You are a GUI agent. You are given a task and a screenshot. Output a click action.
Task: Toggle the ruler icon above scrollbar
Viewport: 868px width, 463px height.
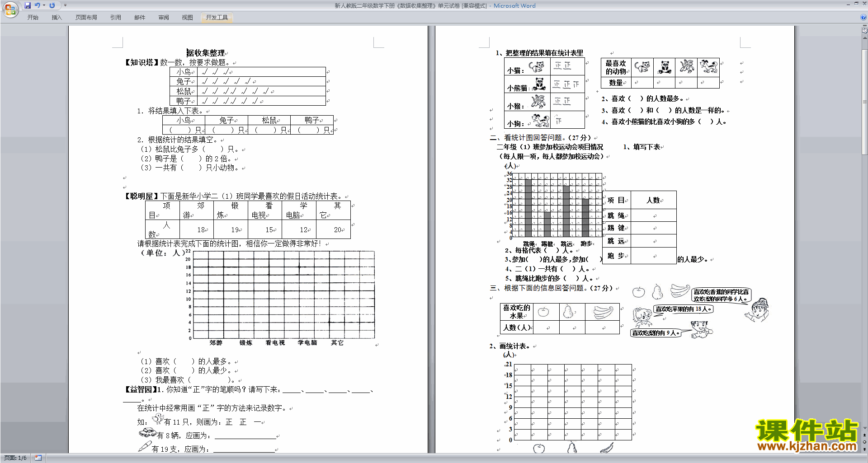pos(864,31)
